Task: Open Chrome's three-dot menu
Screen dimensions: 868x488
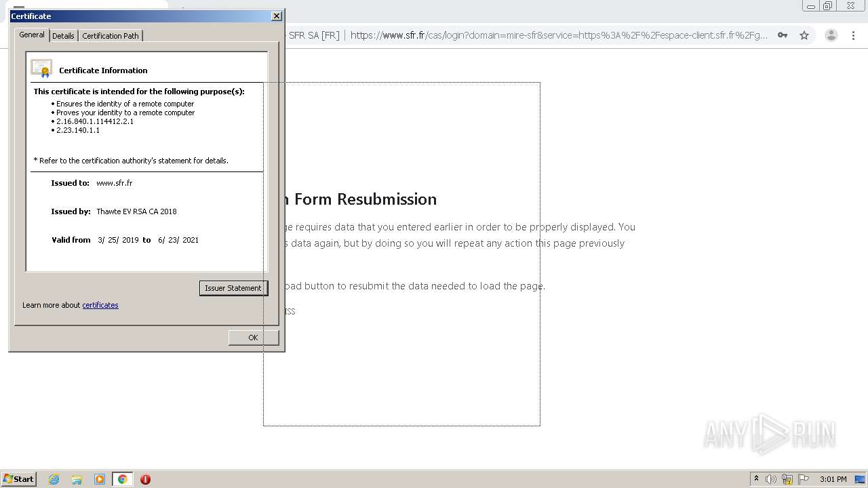Action: pyautogui.click(x=854, y=35)
